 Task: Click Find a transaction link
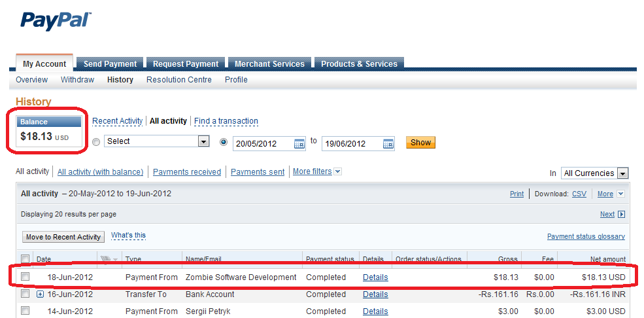(x=226, y=121)
